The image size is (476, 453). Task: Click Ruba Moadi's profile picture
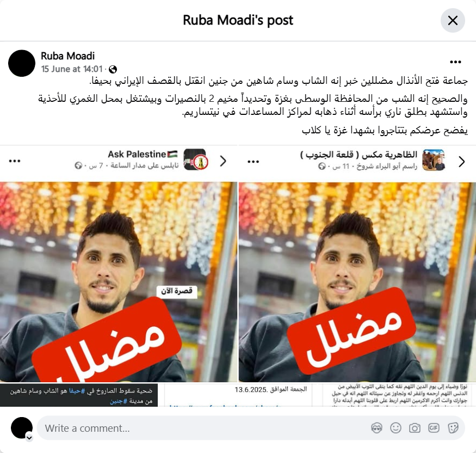tap(22, 63)
